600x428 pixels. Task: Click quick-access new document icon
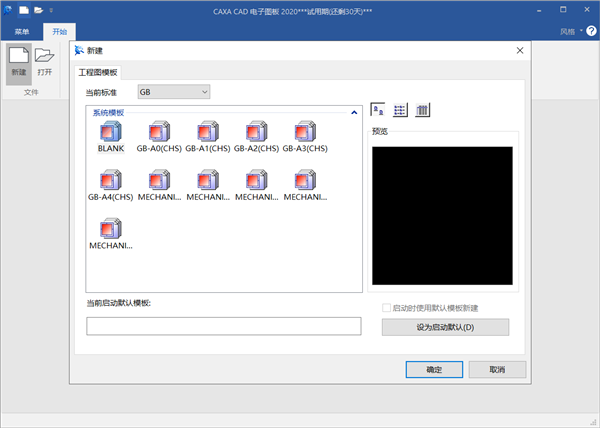24,10
